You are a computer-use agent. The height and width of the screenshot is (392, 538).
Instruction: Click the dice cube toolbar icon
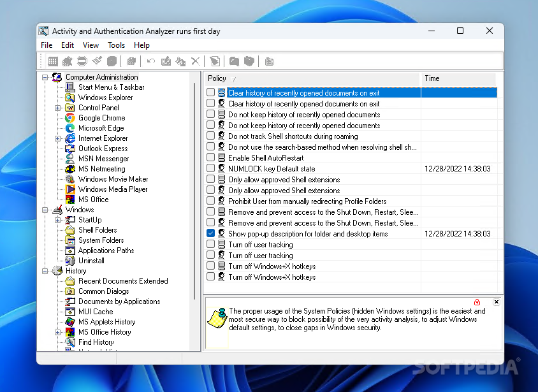click(131, 61)
